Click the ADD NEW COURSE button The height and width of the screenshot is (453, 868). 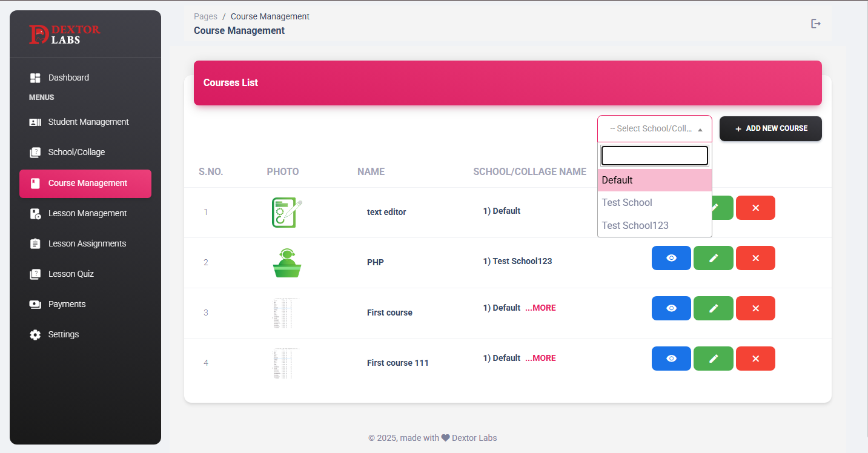[770, 128]
